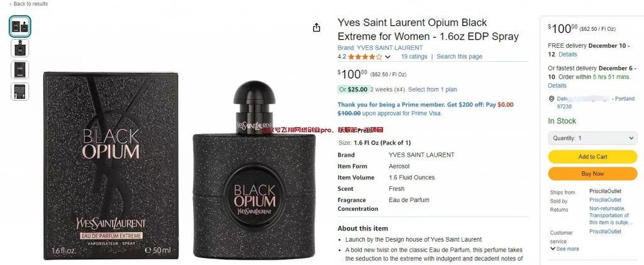Viewport: 644px width, 265px height.
Task: Open the FREE delivery Details link
Action: pyautogui.click(x=568, y=54)
